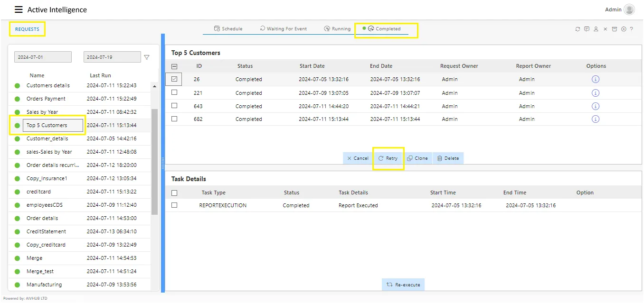Check the checkbox for request ID 682
The width and height of the screenshot is (644, 303).
(x=174, y=119)
